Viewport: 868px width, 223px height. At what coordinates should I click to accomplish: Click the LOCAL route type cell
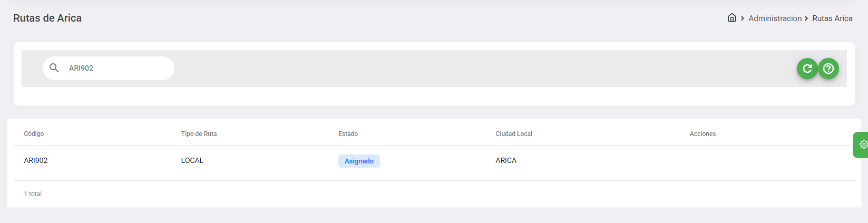point(192,161)
